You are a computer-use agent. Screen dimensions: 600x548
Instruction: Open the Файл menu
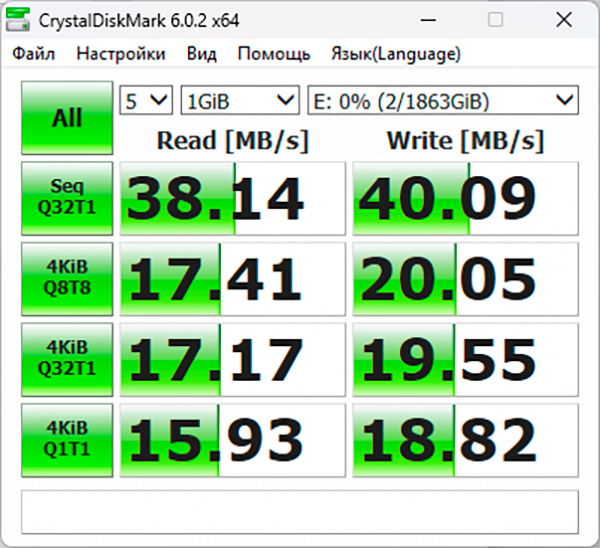click(34, 54)
